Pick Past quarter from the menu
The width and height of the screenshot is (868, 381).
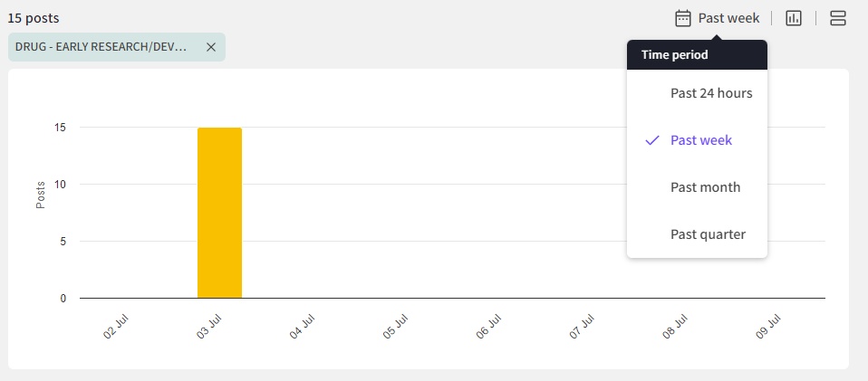tap(708, 234)
